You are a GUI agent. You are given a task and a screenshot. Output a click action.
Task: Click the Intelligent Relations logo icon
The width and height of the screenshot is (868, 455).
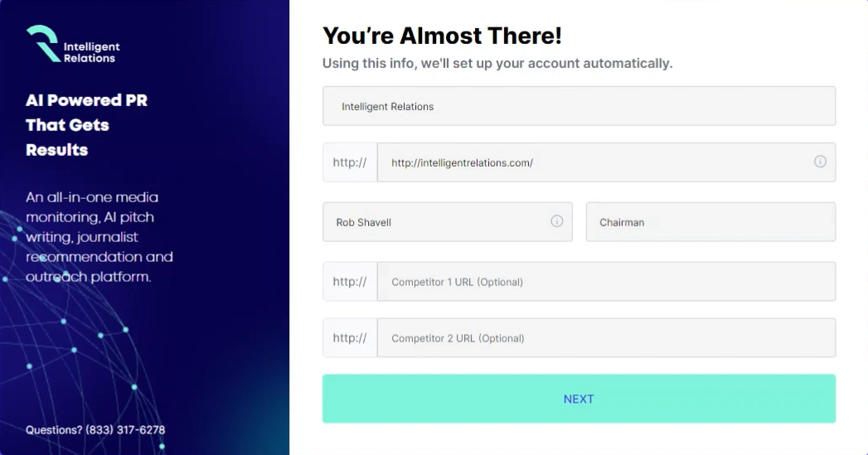pos(43,43)
